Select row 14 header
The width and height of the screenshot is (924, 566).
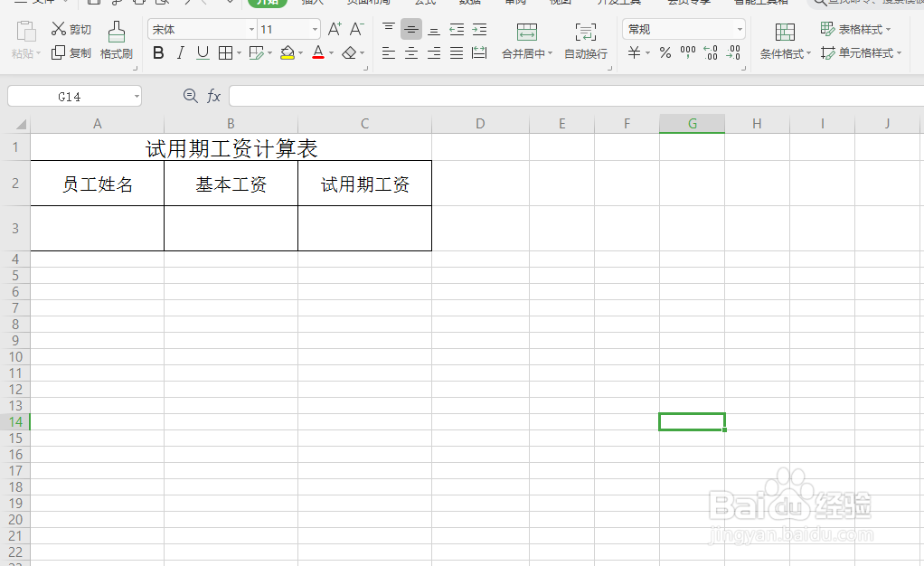click(15, 422)
